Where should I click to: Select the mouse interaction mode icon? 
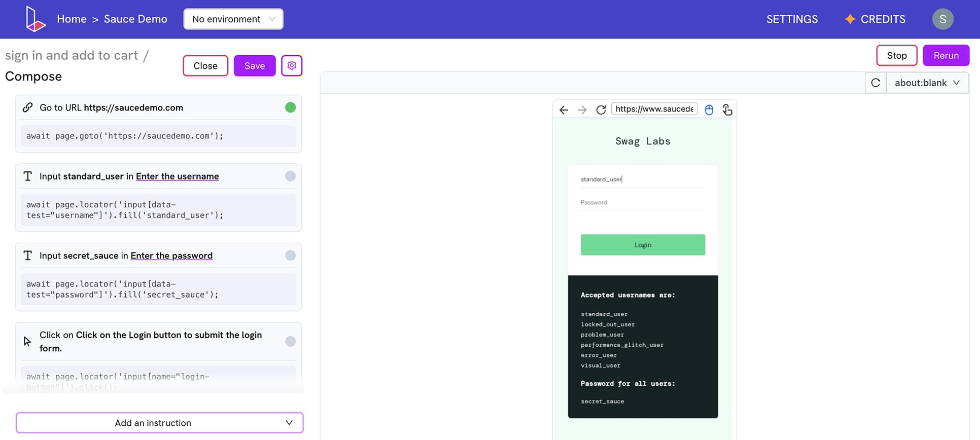709,110
